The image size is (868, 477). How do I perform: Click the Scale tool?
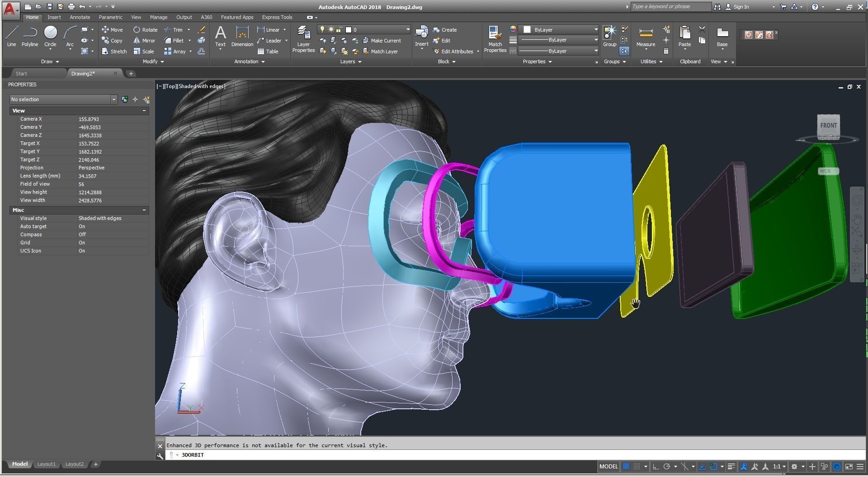click(x=144, y=51)
